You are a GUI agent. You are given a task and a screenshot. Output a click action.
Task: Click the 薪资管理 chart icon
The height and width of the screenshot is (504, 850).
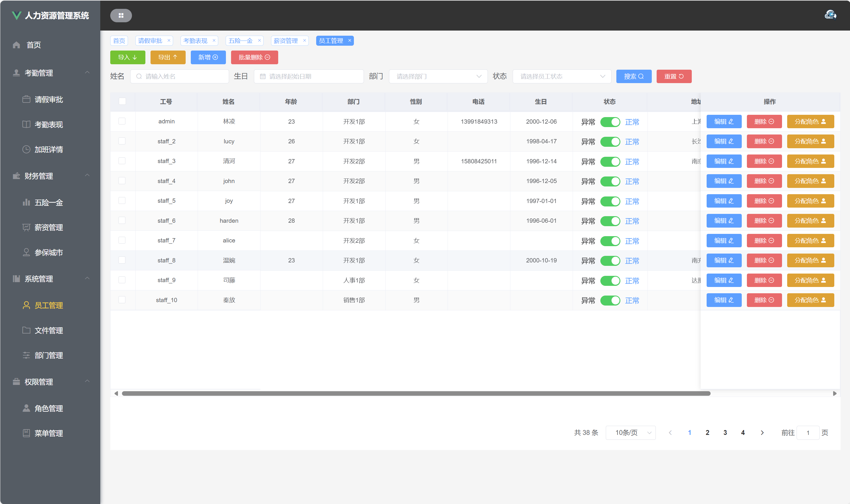point(26,227)
